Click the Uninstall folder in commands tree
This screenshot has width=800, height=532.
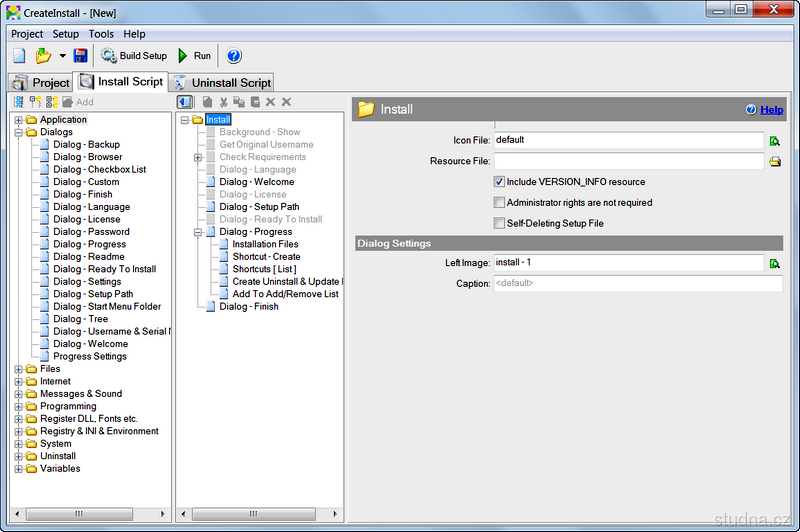click(x=58, y=456)
